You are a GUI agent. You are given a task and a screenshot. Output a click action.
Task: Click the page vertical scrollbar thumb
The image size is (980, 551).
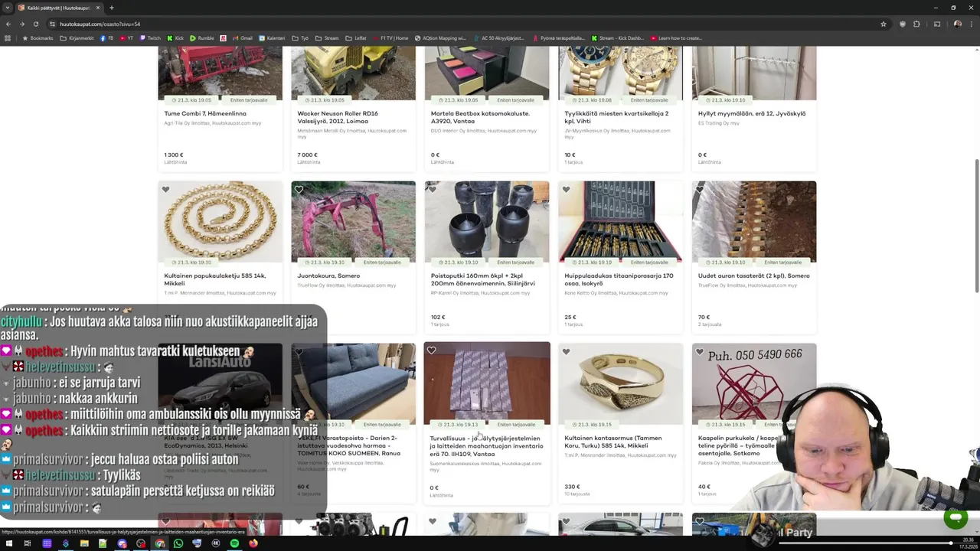point(976,226)
